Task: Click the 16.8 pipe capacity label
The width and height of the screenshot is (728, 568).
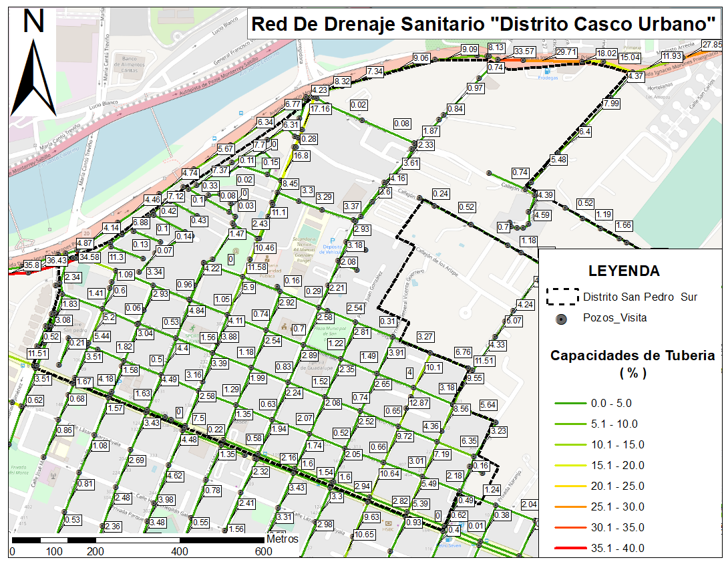Action: coord(301,156)
